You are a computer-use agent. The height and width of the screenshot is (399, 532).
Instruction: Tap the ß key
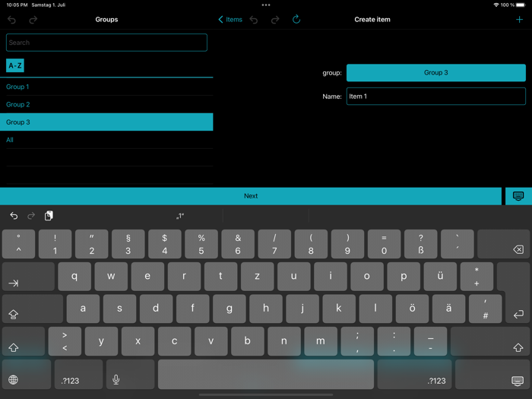pyautogui.click(x=421, y=244)
